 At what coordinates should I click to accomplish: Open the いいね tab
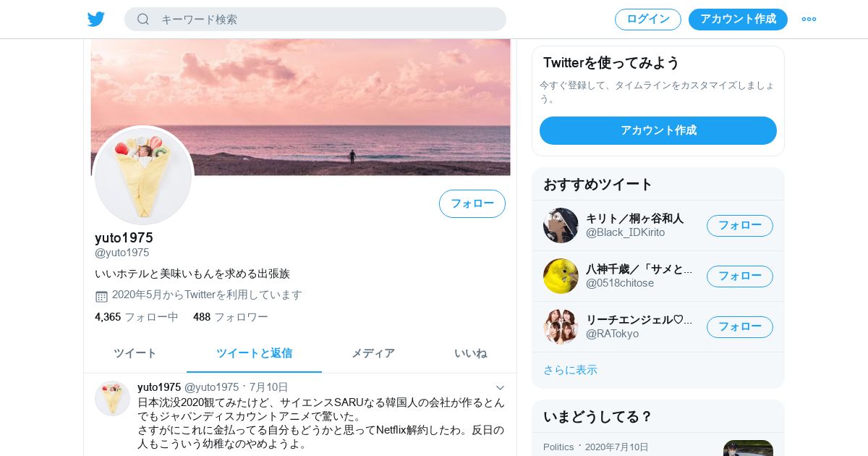(x=471, y=353)
